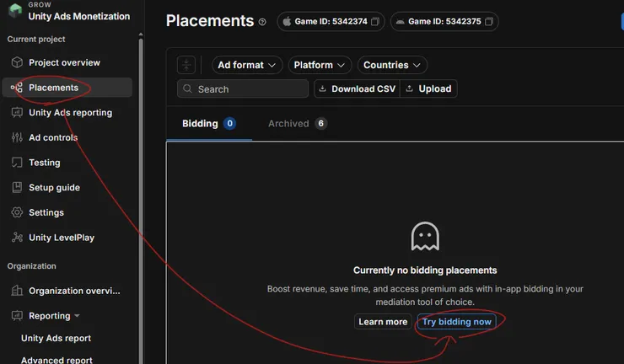Image resolution: width=624 pixels, height=364 pixels.
Task: Click the Ad controls sliders icon
Action: 17,137
